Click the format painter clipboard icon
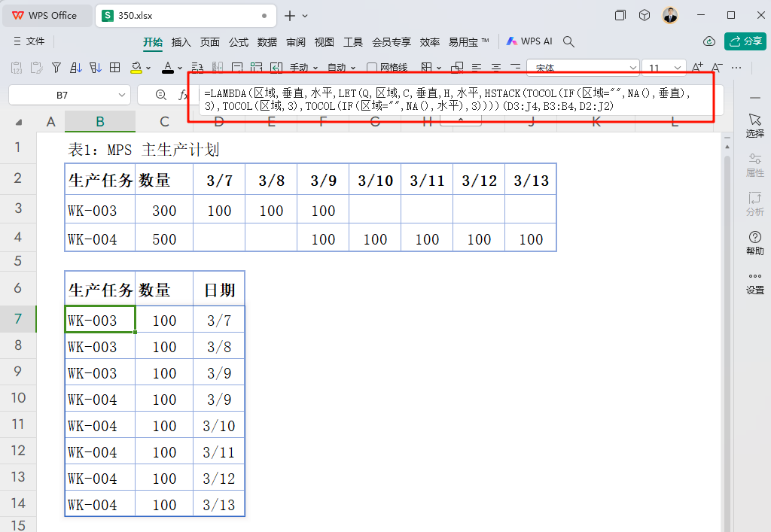The height and width of the screenshot is (532, 771). pos(36,68)
